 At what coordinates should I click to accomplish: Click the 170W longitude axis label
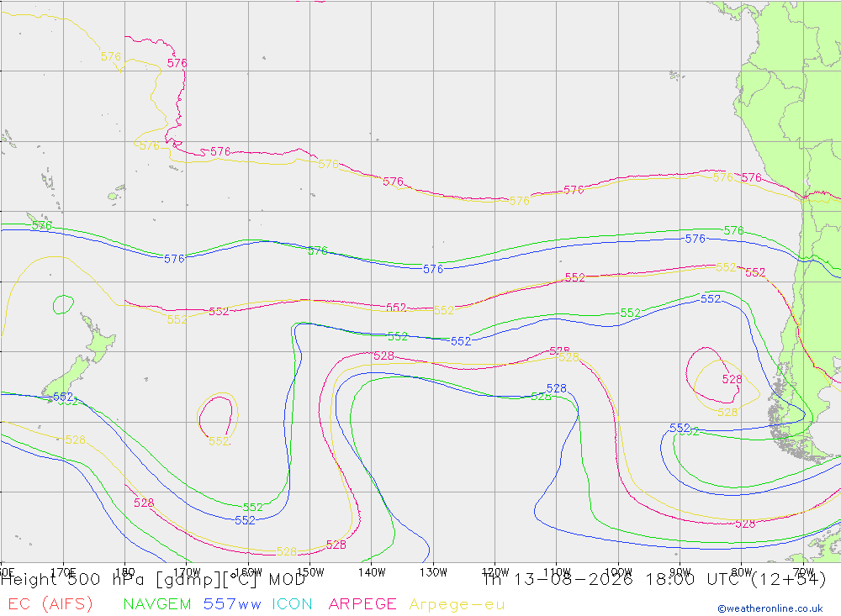pyautogui.click(x=187, y=572)
